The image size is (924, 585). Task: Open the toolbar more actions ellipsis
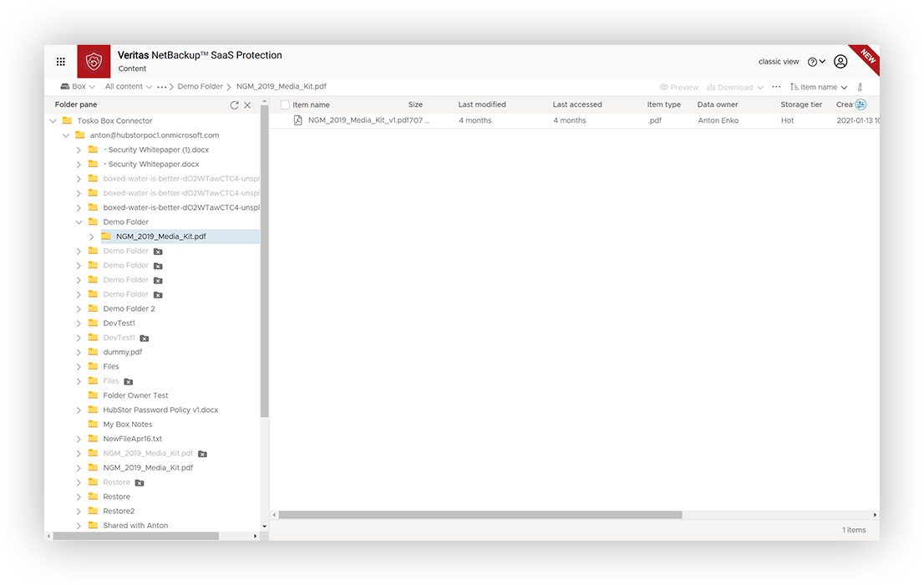point(777,87)
